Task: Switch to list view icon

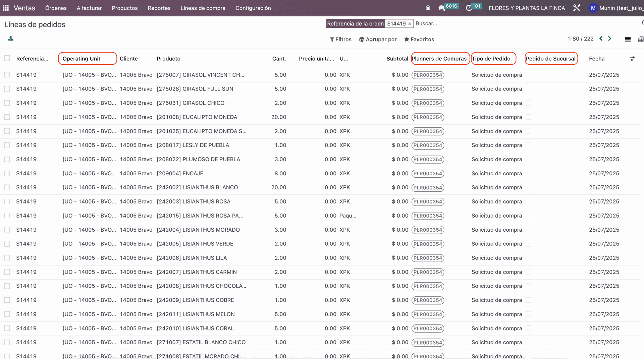Action: click(x=628, y=39)
